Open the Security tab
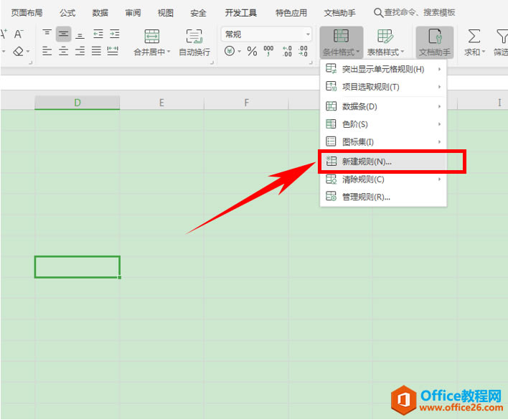This screenshot has height=420, width=508. click(x=198, y=13)
